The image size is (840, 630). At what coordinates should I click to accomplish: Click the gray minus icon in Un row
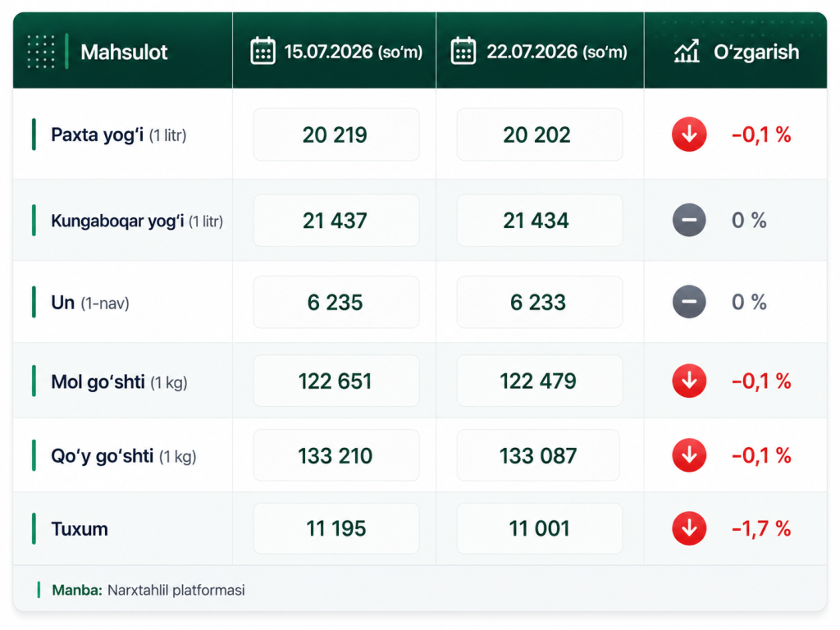(x=689, y=302)
